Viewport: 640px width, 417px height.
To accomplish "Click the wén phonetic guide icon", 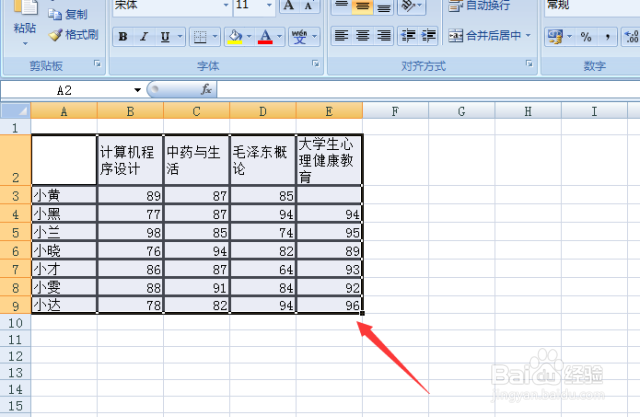I will click(300, 37).
